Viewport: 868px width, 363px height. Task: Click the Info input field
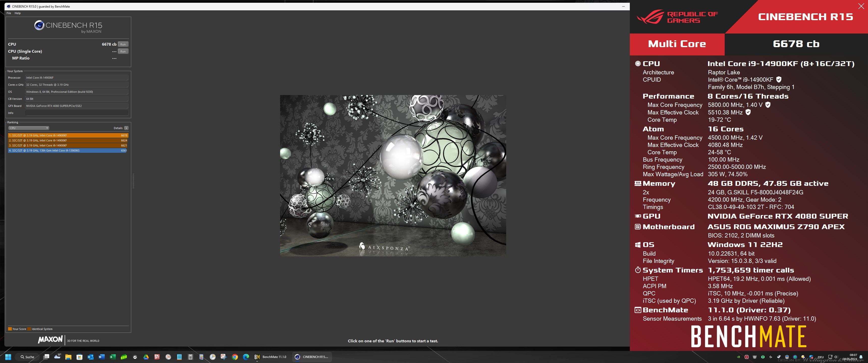point(77,113)
